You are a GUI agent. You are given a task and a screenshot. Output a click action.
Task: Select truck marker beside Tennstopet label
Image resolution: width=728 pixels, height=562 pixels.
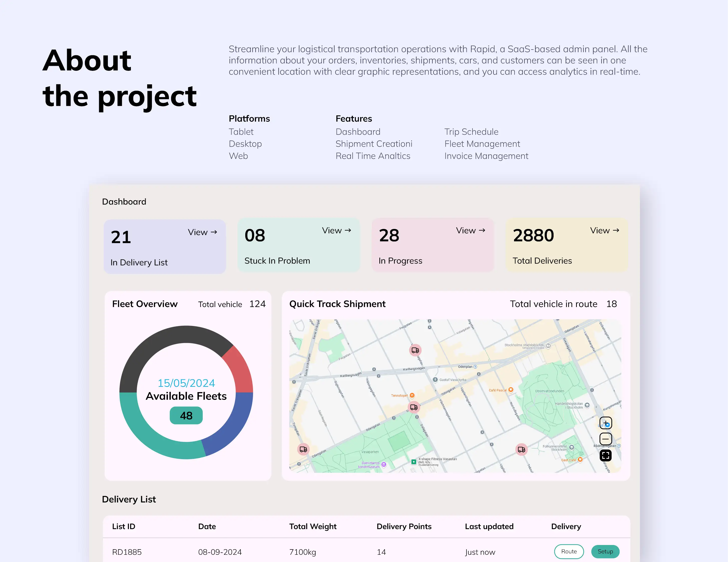click(414, 407)
